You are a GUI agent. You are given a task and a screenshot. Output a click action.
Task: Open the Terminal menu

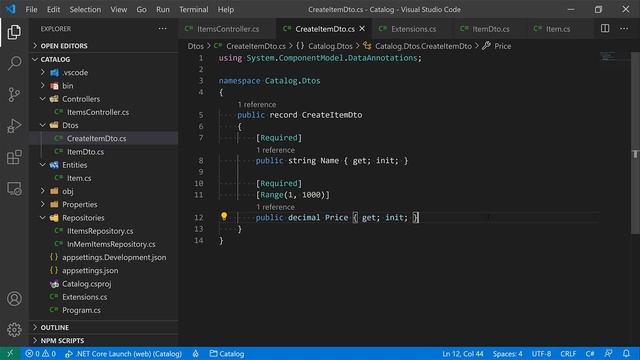pyautogui.click(x=193, y=9)
